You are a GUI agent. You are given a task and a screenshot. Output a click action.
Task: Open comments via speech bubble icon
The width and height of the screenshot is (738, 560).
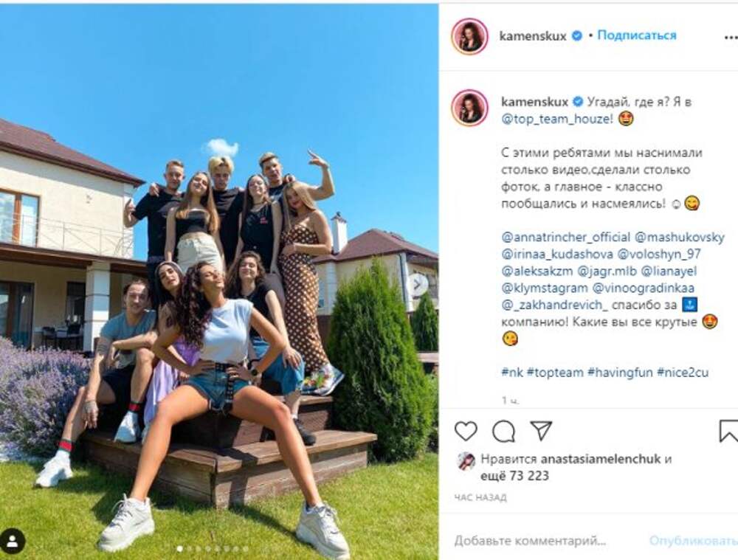point(503,431)
